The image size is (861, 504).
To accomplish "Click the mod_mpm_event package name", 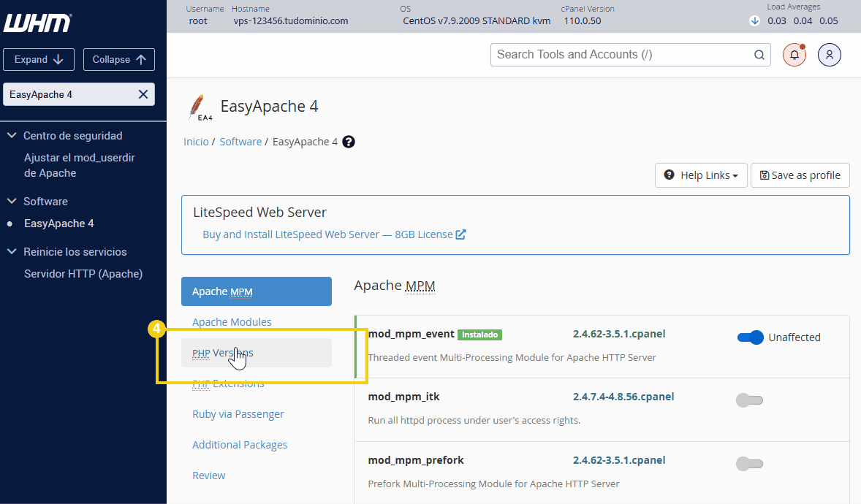I will coord(411,334).
